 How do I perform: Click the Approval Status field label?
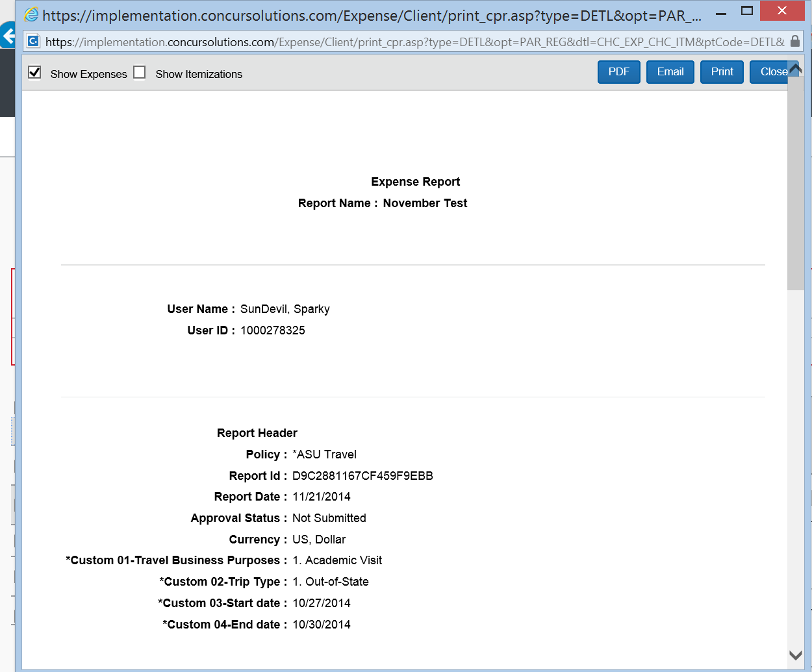click(x=238, y=518)
